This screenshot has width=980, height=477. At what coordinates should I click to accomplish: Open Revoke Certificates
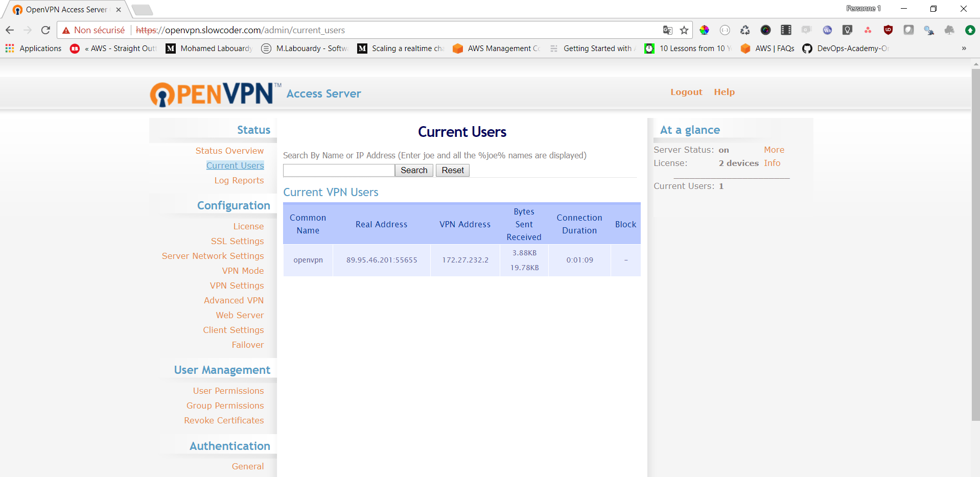pos(224,420)
